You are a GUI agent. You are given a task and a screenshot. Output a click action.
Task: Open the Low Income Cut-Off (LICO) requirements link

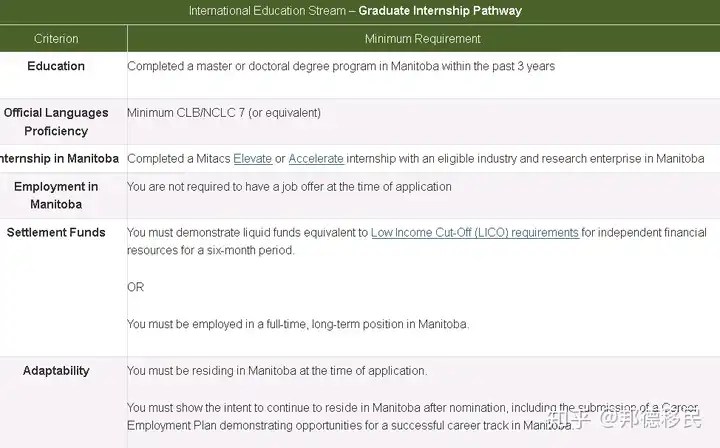475,233
